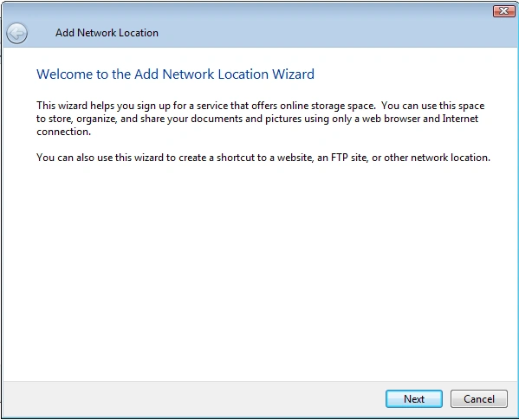The height and width of the screenshot is (420, 519).
Task: Click the word 'website' in the second paragraph
Action: (295, 158)
